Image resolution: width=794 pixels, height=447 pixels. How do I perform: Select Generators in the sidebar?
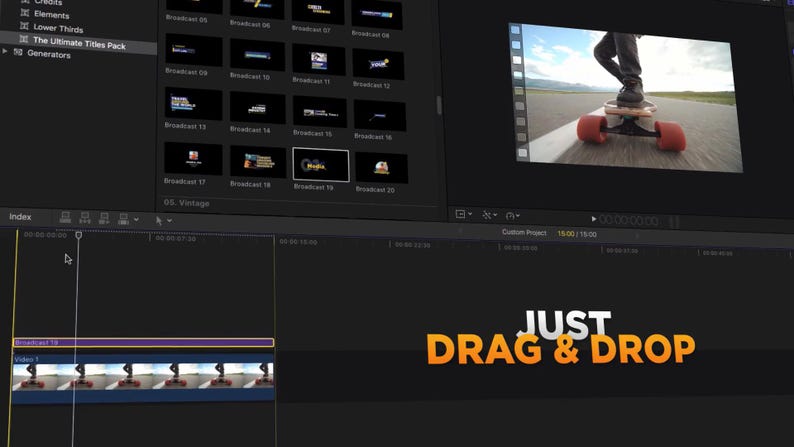[x=49, y=54]
